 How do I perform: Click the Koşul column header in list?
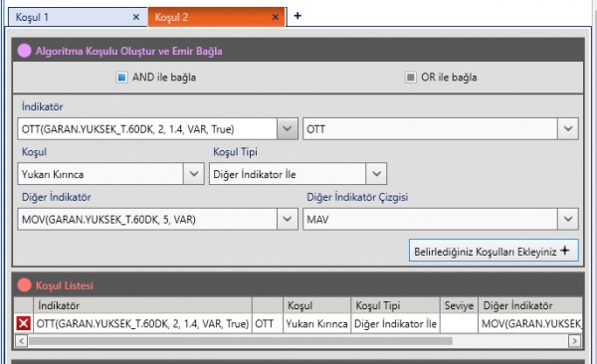[x=316, y=305]
